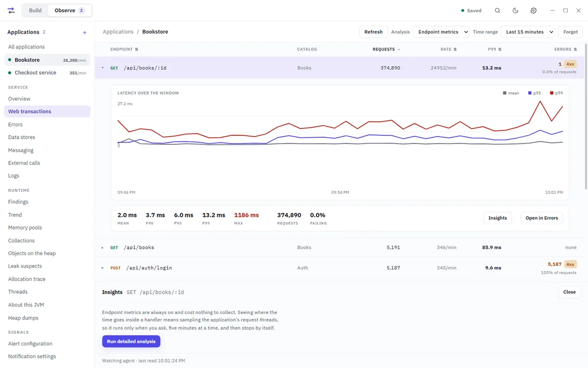This screenshot has height=368, width=588.
Task: Open Logs sidebar item
Action: [47, 176]
